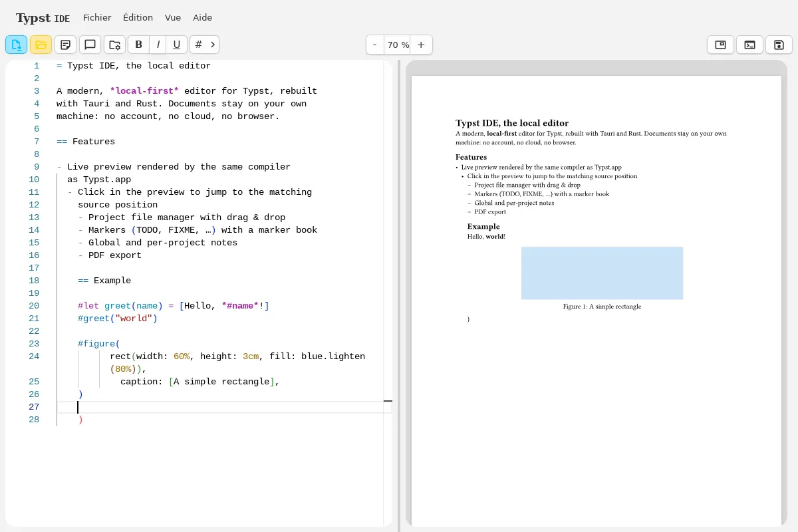The image size is (798, 532).
Task: Save document with floppy disk icon
Action: (x=779, y=45)
